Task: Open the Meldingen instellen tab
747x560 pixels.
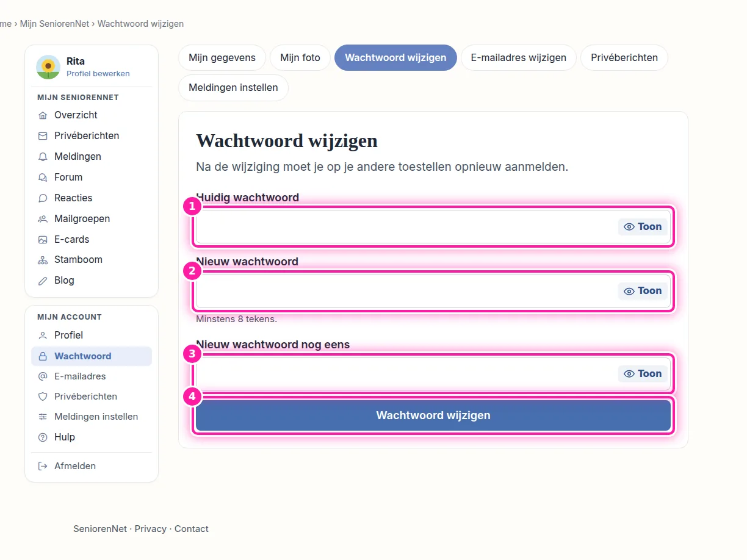Action: tap(233, 88)
